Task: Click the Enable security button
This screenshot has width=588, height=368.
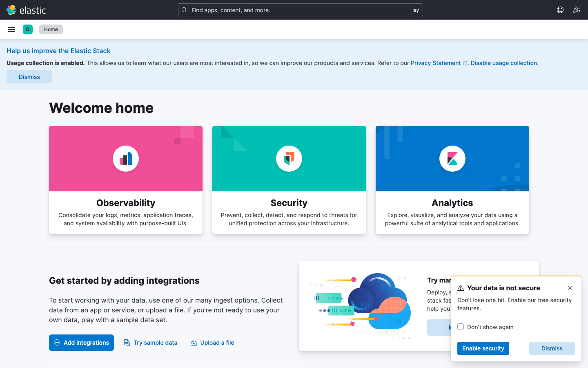Action: coord(483,348)
